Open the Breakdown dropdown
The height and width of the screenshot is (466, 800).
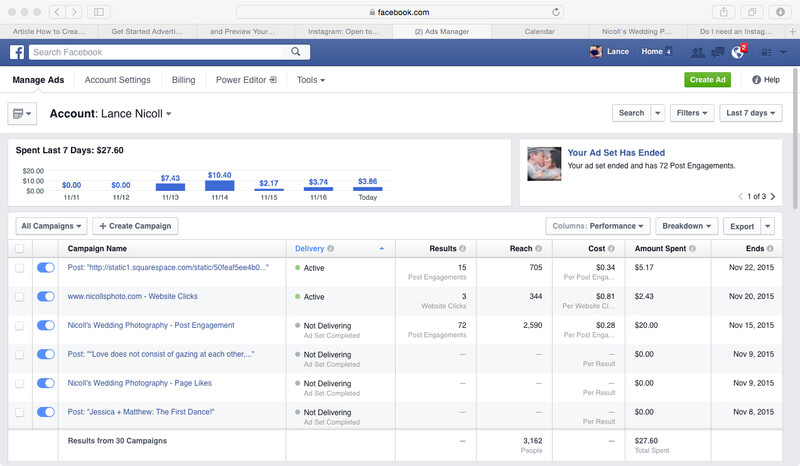click(x=687, y=226)
